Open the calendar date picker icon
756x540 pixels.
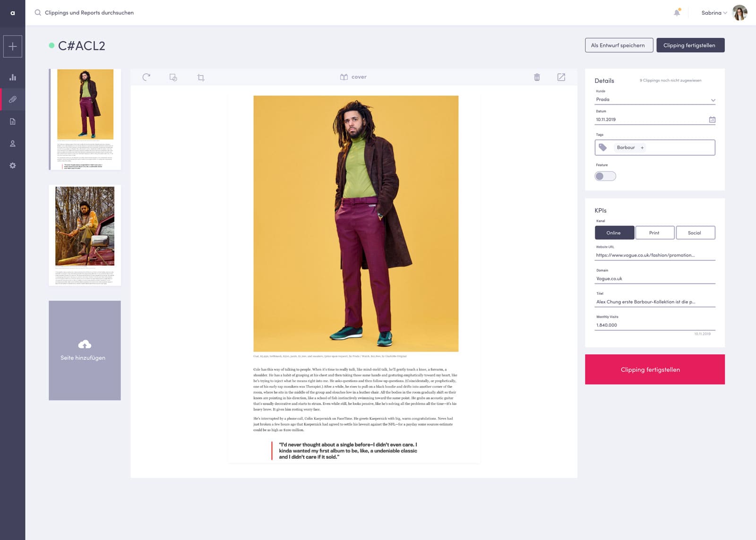tap(712, 120)
